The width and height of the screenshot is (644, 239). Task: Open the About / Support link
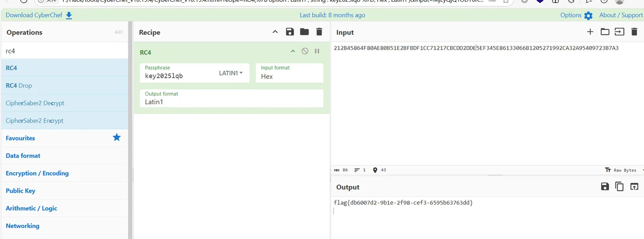pos(621,15)
